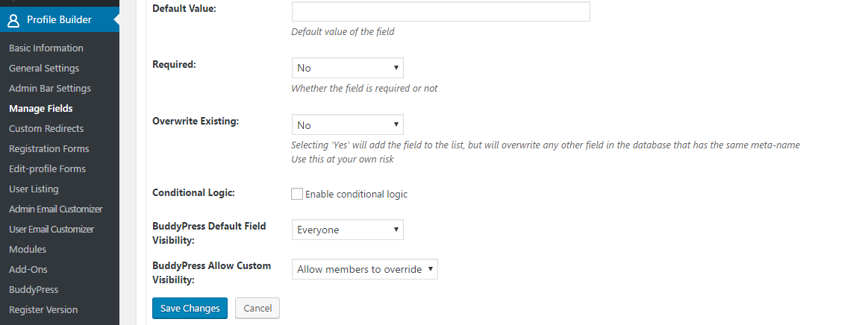The height and width of the screenshot is (325, 868).
Task: Select Register Version in sidebar
Action: (43, 309)
